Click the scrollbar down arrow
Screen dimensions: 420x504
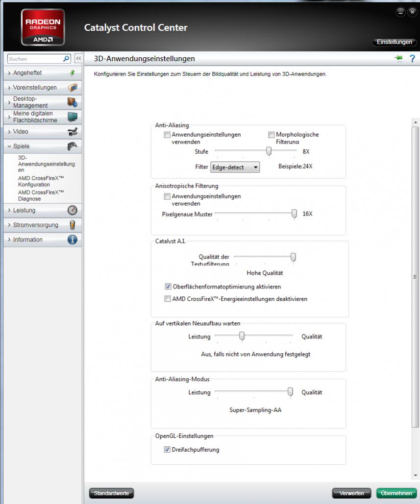416,476
